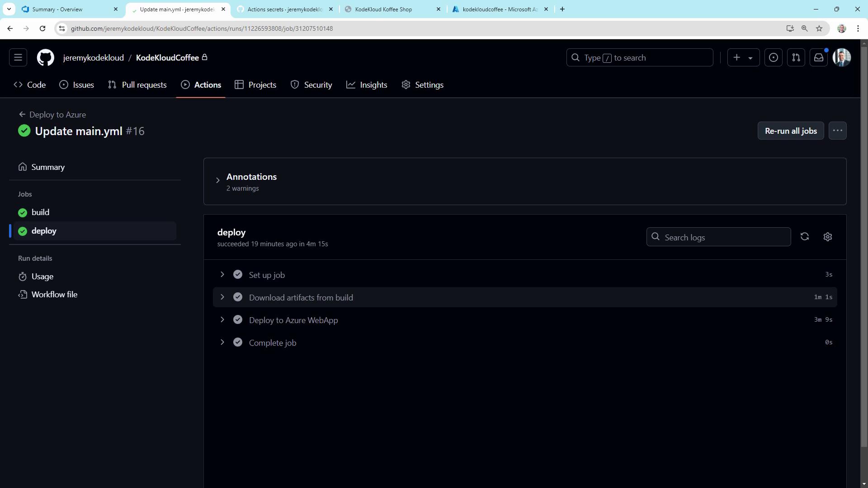The width and height of the screenshot is (868, 488).
Task: Click the browser address bar URL
Action: (x=202, y=28)
